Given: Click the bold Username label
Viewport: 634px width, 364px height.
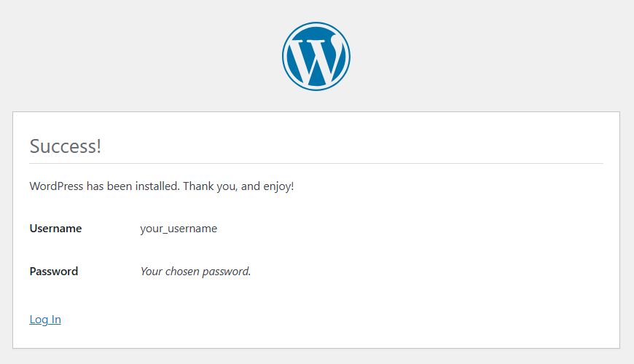Looking at the screenshot, I should [55, 229].
